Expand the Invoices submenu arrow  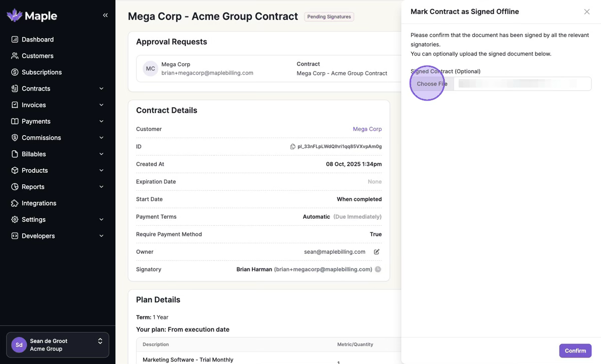(x=102, y=105)
